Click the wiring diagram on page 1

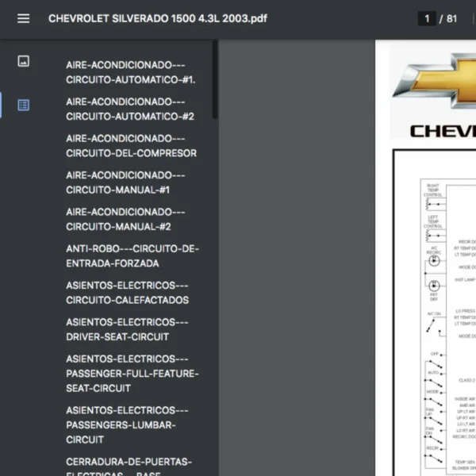point(435,313)
